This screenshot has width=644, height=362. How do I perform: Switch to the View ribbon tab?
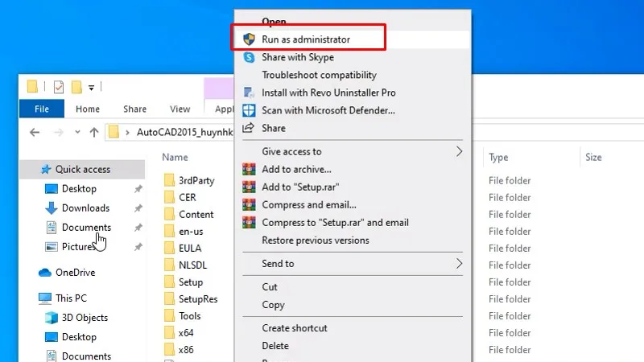tap(180, 109)
